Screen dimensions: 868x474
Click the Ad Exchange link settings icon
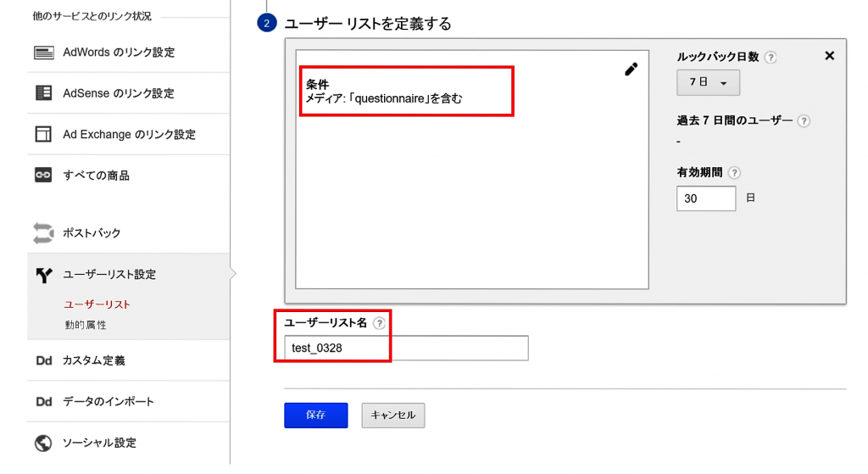43,134
